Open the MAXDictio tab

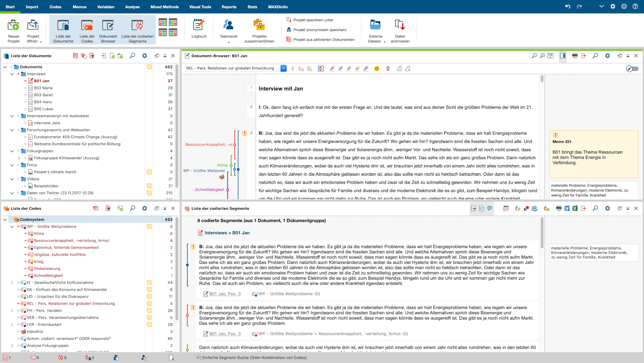coord(278,7)
